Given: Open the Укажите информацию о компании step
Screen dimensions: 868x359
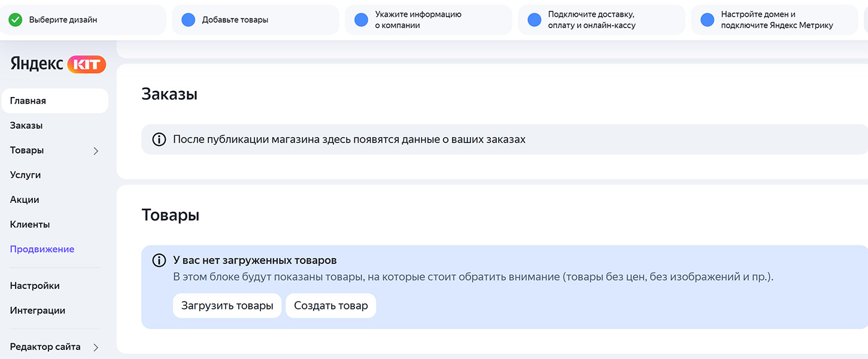Looking at the screenshot, I should [428, 20].
